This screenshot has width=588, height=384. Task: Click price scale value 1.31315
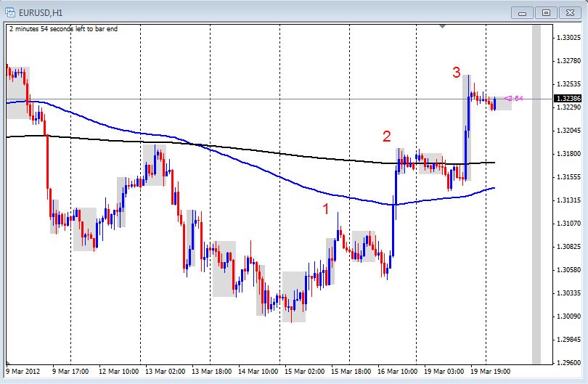pos(568,200)
